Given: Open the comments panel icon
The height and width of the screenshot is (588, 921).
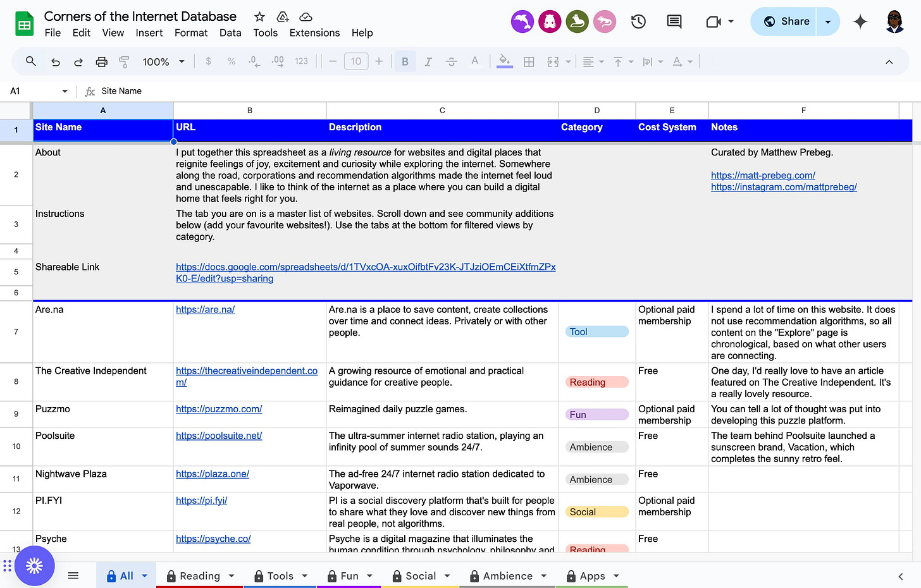Looking at the screenshot, I should pyautogui.click(x=674, y=21).
